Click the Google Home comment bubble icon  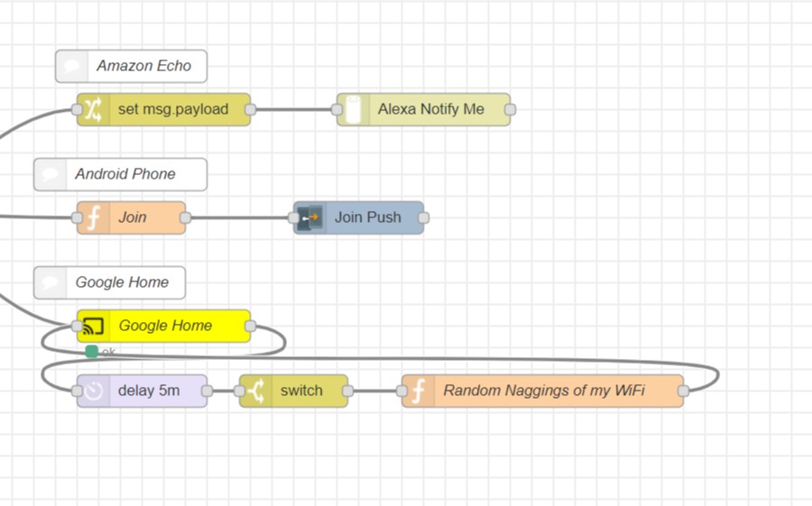[51, 283]
